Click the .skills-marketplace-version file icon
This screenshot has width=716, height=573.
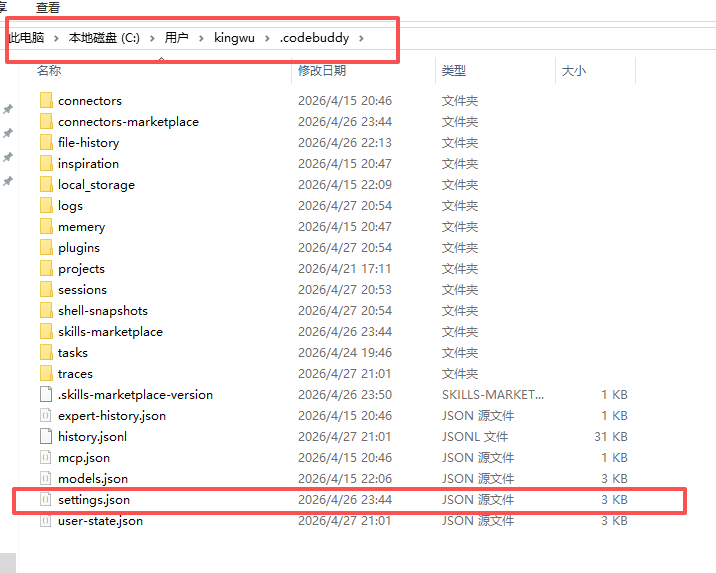pyautogui.click(x=46, y=394)
